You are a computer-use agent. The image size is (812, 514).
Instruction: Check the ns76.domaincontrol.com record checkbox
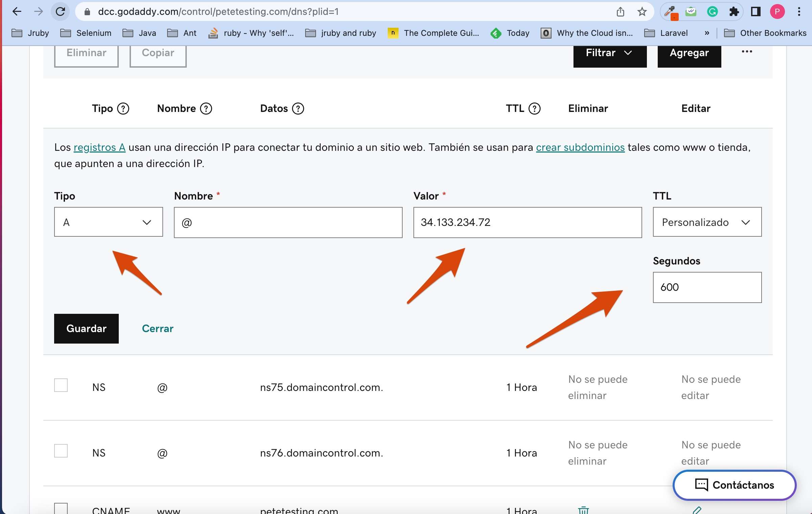[x=61, y=451]
